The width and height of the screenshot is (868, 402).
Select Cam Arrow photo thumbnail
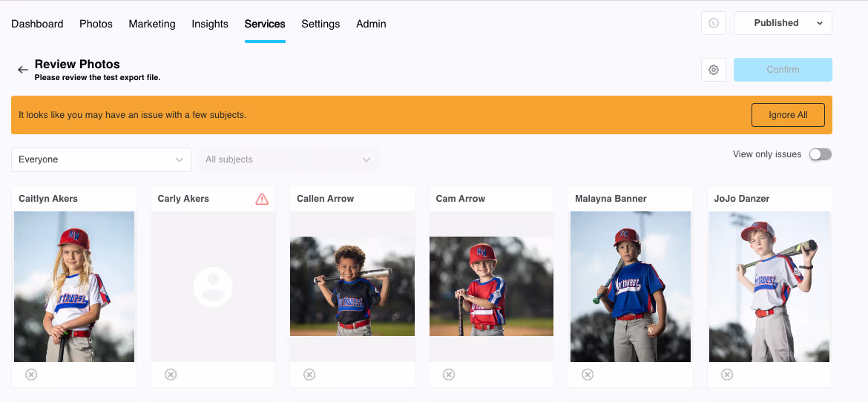point(492,286)
